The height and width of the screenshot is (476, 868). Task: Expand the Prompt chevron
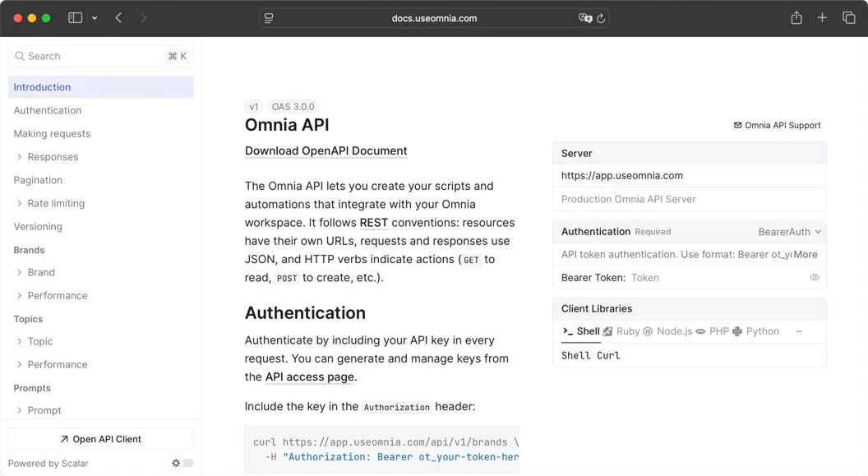20,410
